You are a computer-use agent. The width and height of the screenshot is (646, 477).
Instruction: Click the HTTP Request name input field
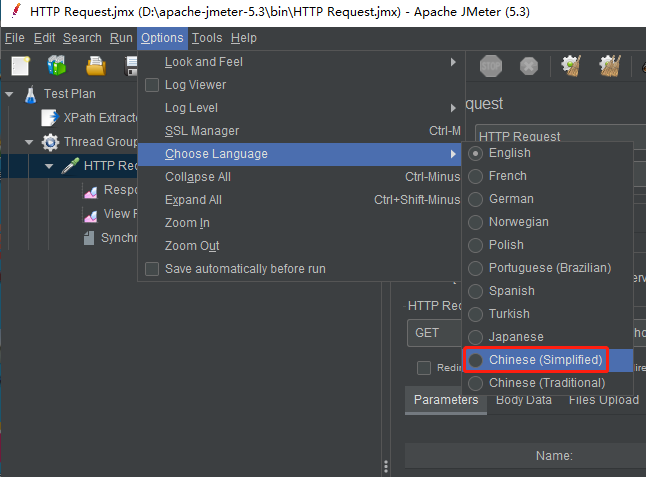click(560, 136)
